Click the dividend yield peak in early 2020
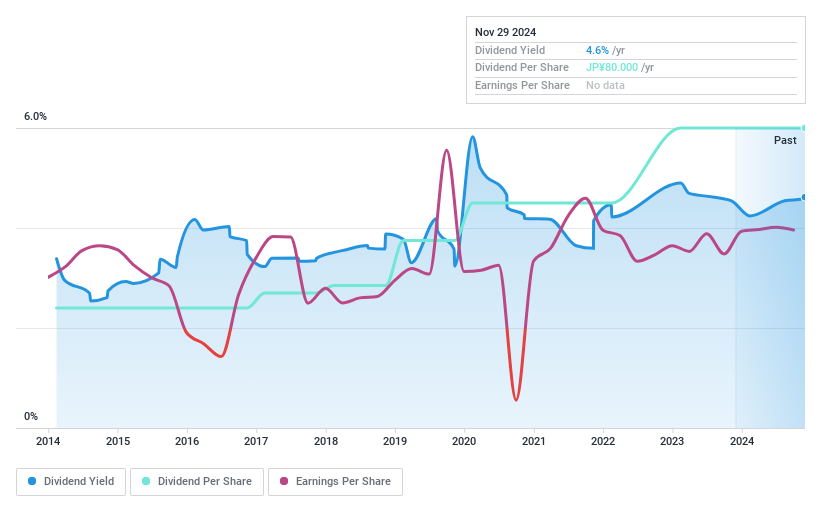Viewport: 821px width, 508px height. [472, 137]
